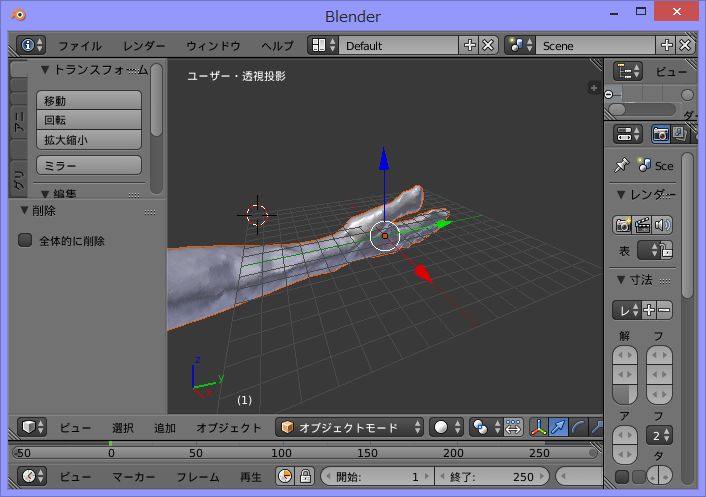Click the render animation clapperboard icon
Viewport: 706px width, 497px height.
pyautogui.click(x=642, y=225)
